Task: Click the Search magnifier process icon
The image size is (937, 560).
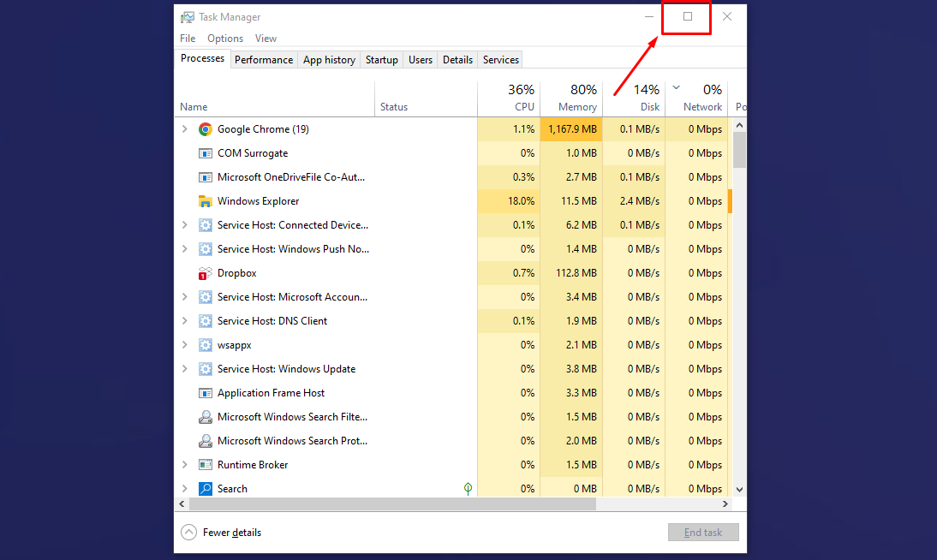Action: (x=205, y=489)
